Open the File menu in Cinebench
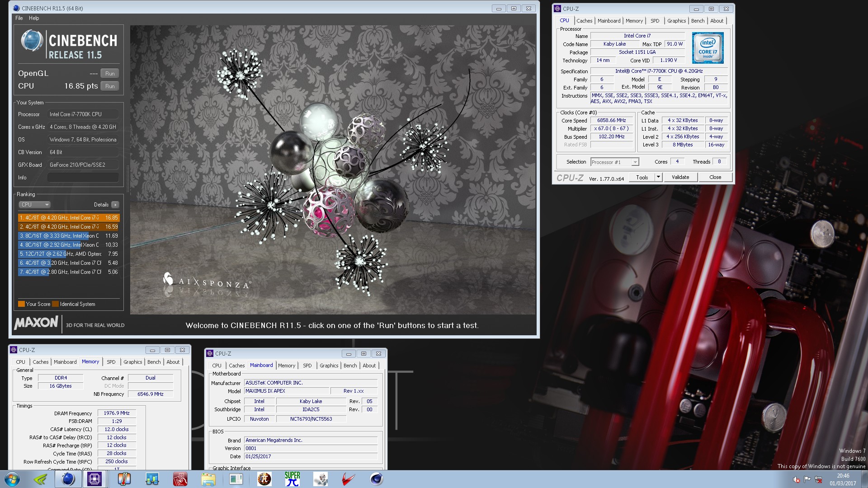Screen dimensions: 868x488 [19, 18]
